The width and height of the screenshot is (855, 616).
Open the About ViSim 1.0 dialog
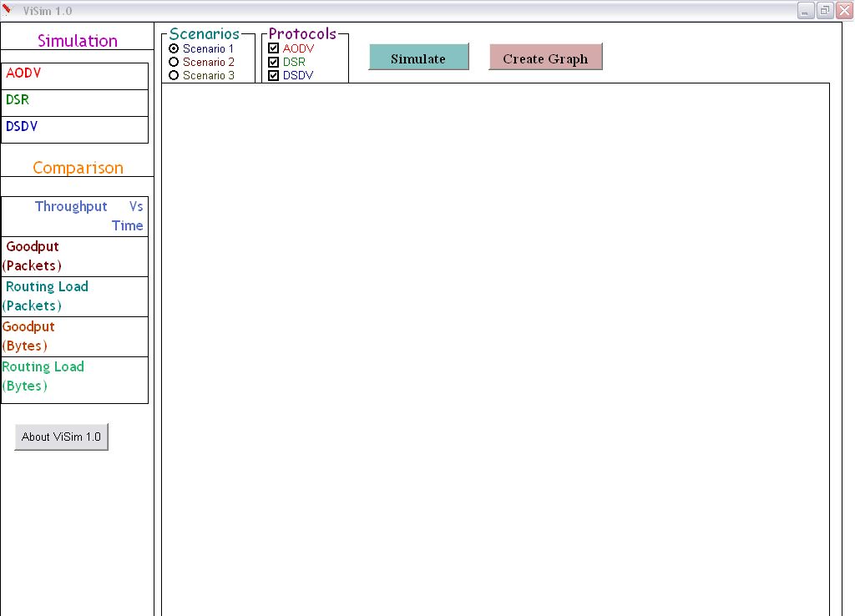[x=61, y=437]
